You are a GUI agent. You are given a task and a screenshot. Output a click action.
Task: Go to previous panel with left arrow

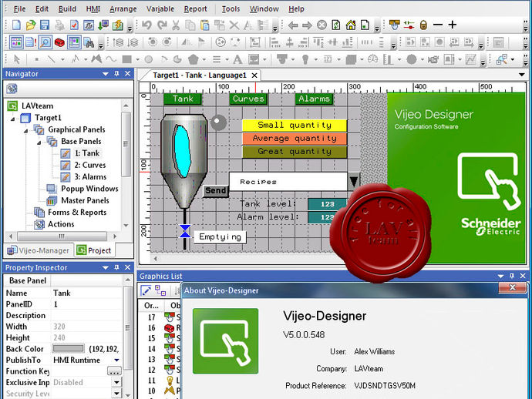pos(292,25)
